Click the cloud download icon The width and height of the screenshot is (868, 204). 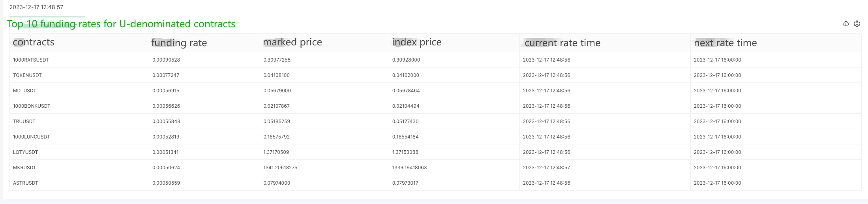846,24
